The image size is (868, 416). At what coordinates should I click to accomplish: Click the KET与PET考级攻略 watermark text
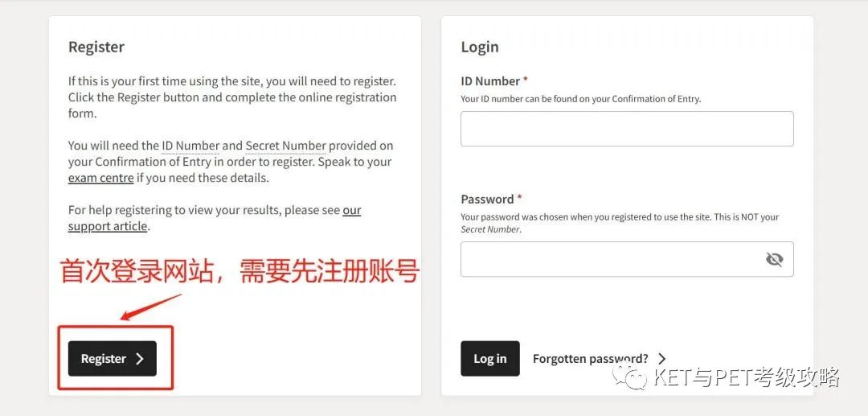(x=746, y=377)
